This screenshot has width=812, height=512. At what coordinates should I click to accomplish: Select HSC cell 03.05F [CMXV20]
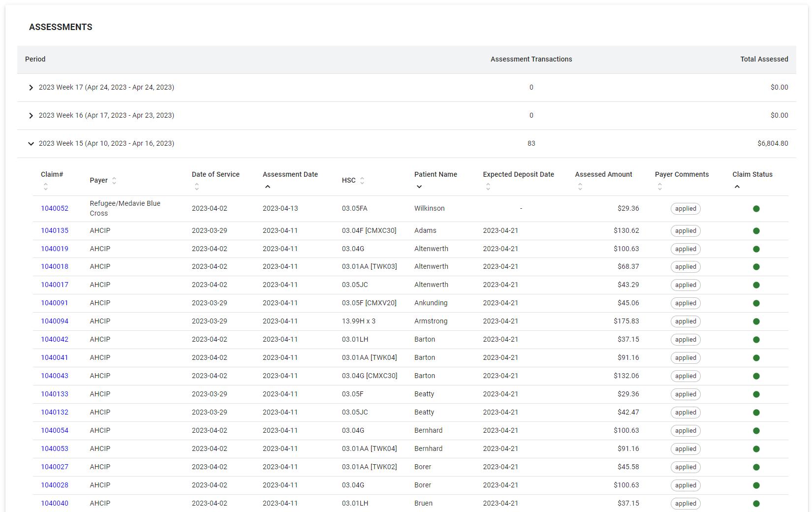[x=369, y=303]
